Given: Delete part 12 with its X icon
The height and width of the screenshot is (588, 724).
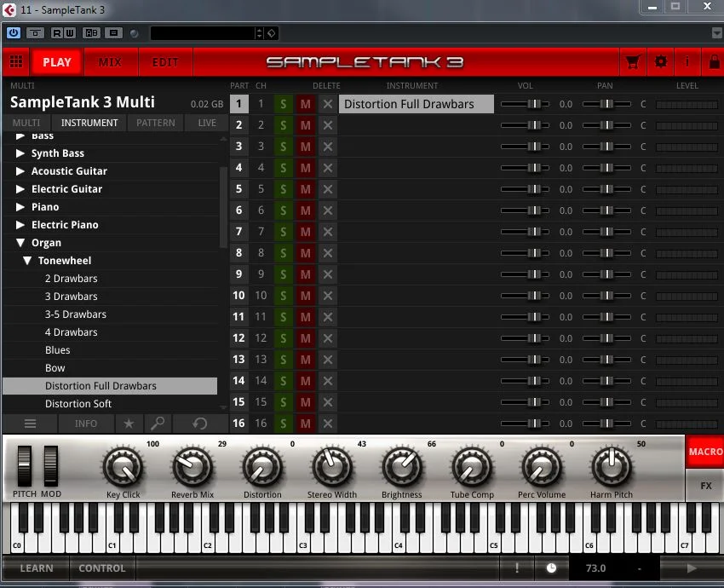Looking at the screenshot, I should tap(328, 338).
